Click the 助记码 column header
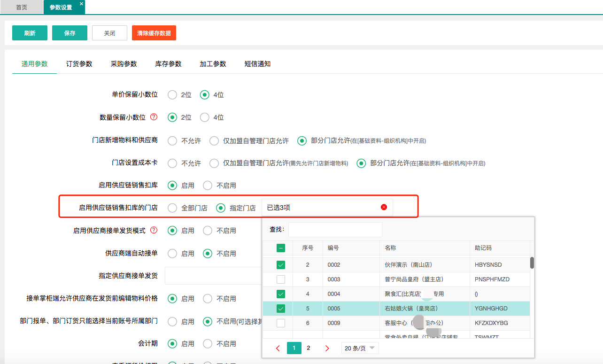Screen dimensions: 603x364 [x=500, y=248]
